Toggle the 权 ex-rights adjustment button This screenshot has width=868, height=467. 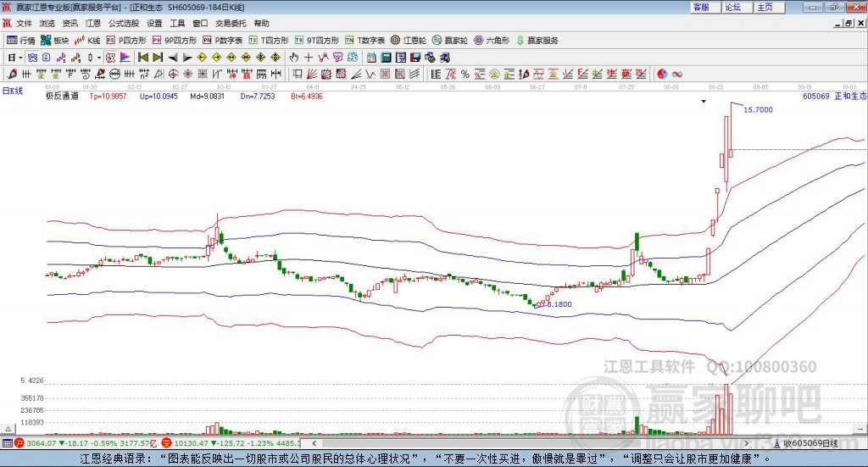coord(111,57)
